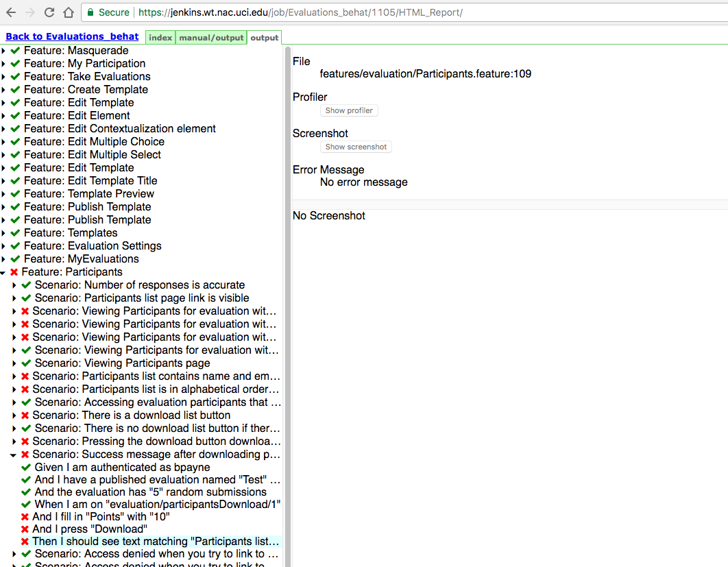
Task: Click the Show screenshot button
Action: 356,147
